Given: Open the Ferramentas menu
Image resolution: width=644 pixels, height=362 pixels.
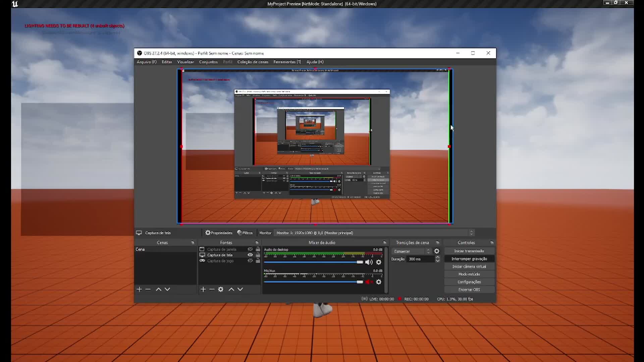Looking at the screenshot, I should 287,62.
